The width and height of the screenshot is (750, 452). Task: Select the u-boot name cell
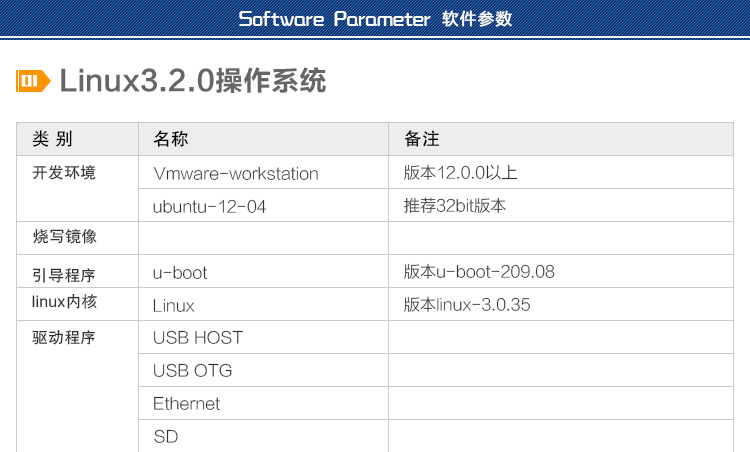point(180,272)
